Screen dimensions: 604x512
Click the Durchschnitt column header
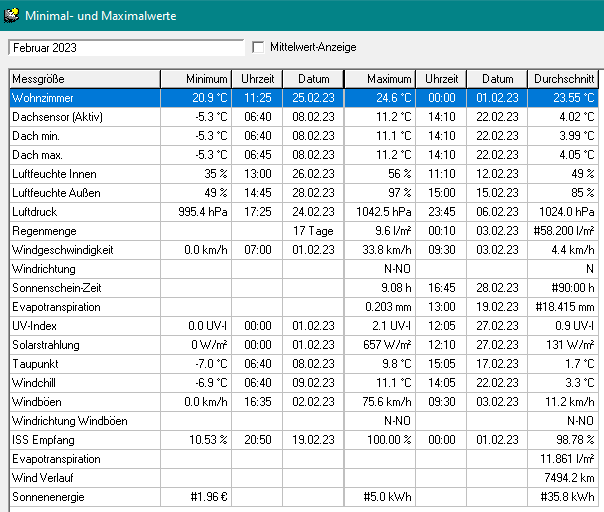coord(565,79)
